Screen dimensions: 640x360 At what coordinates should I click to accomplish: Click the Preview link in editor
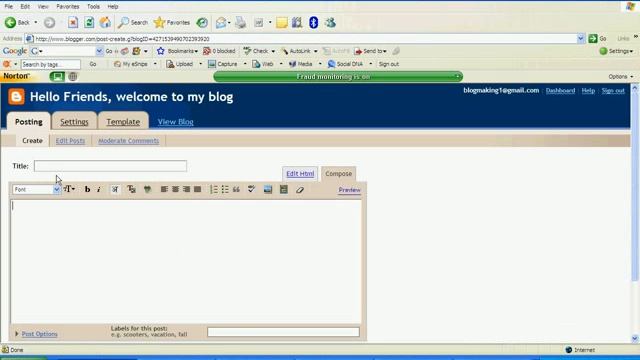point(349,190)
